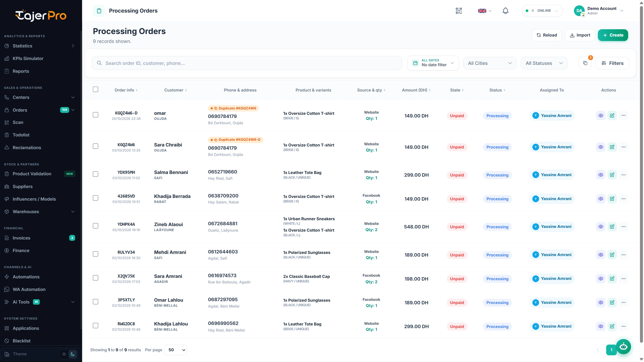Click the ONLINE status toggle pill
Image resolution: width=644 pixels, height=362 pixels.
point(542,11)
